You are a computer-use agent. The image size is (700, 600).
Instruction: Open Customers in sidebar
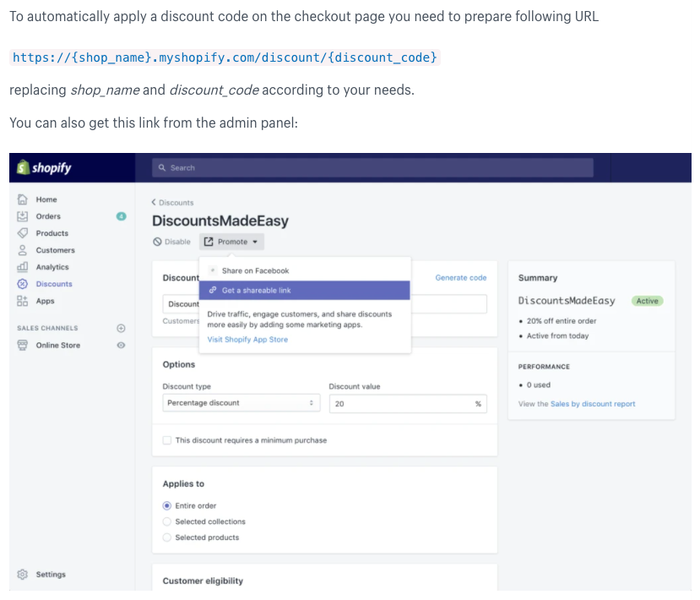pyautogui.click(x=56, y=250)
